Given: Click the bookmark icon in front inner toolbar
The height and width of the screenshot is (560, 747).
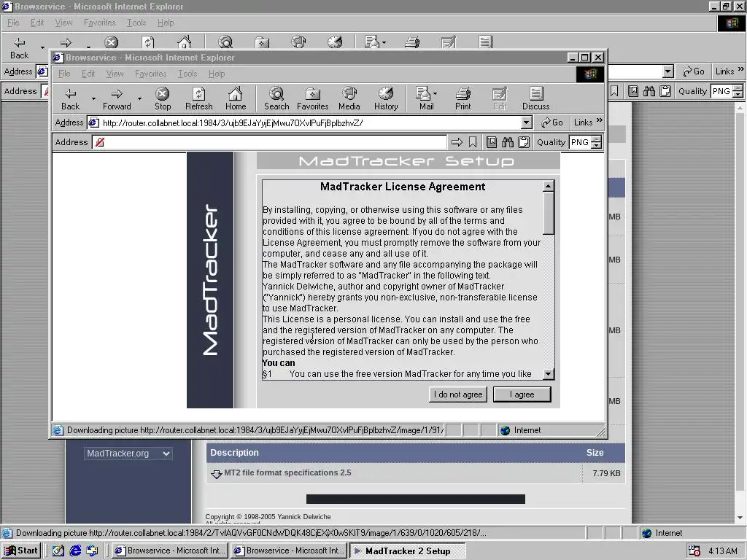Looking at the screenshot, I should [473, 142].
